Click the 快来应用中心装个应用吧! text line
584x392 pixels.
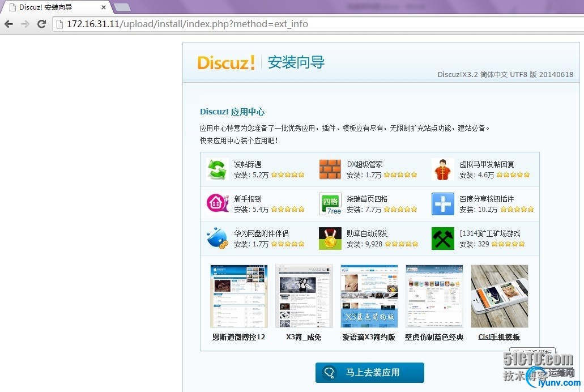pyautogui.click(x=238, y=140)
